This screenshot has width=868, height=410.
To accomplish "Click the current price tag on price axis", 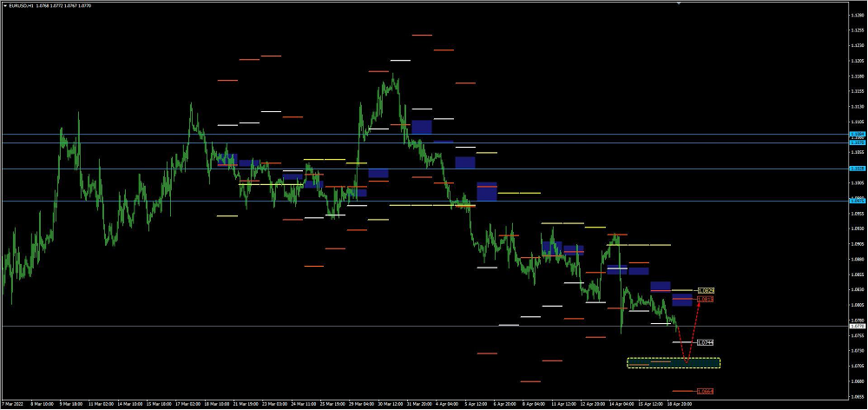I will click(856, 327).
